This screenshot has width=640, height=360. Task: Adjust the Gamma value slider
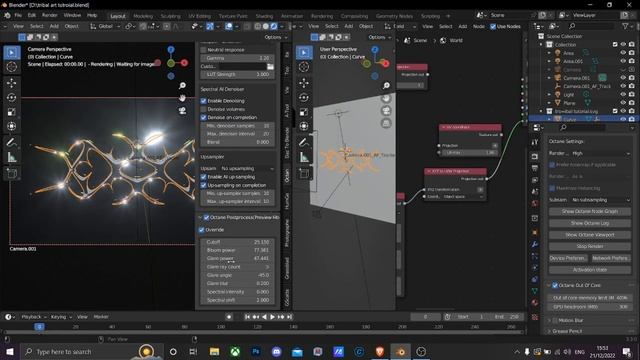238,58
